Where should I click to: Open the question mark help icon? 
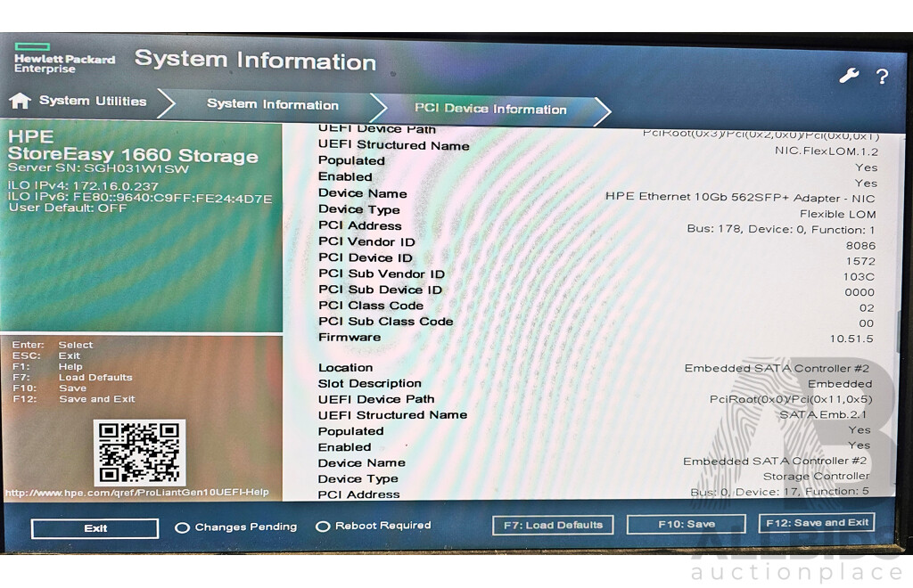[882, 77]
